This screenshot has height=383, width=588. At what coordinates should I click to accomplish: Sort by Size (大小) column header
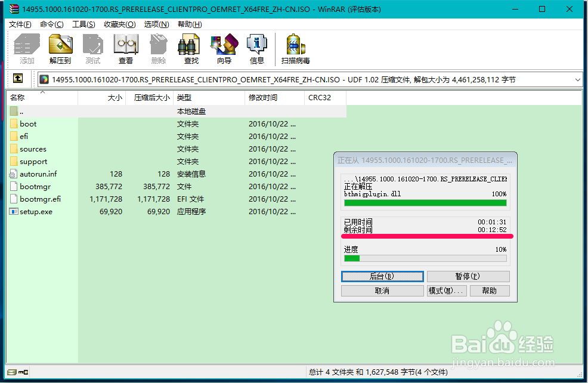(x=101, y=97)
